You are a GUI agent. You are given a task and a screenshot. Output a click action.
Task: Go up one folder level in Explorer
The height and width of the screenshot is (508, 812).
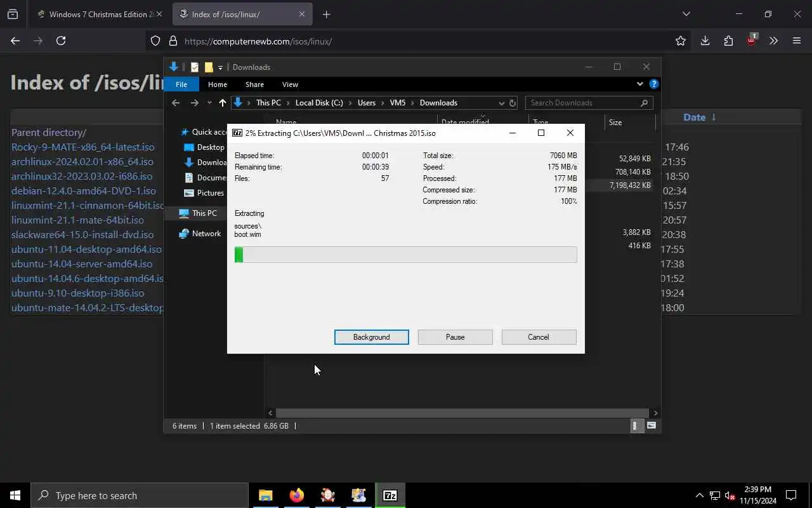point(222,103)
